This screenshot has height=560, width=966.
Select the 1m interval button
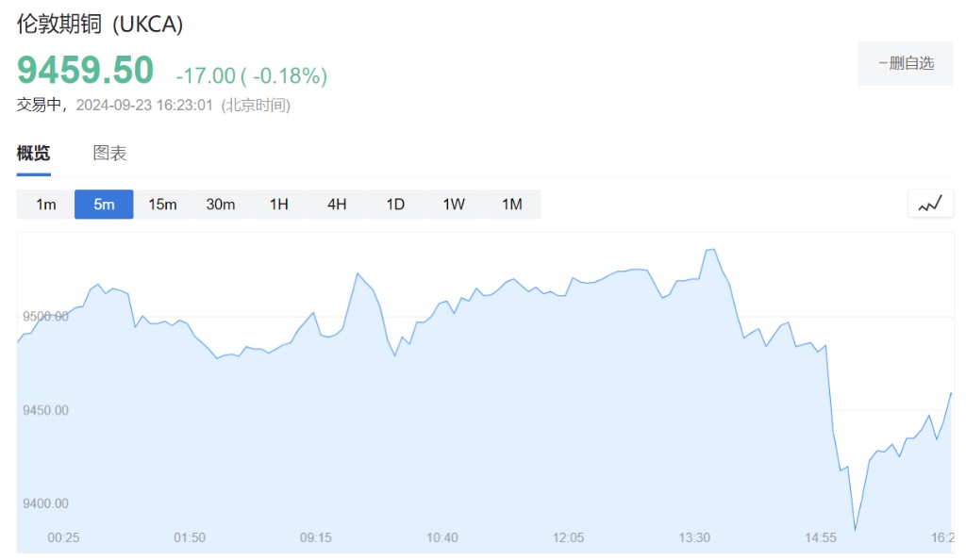click(x=46, y=205)
